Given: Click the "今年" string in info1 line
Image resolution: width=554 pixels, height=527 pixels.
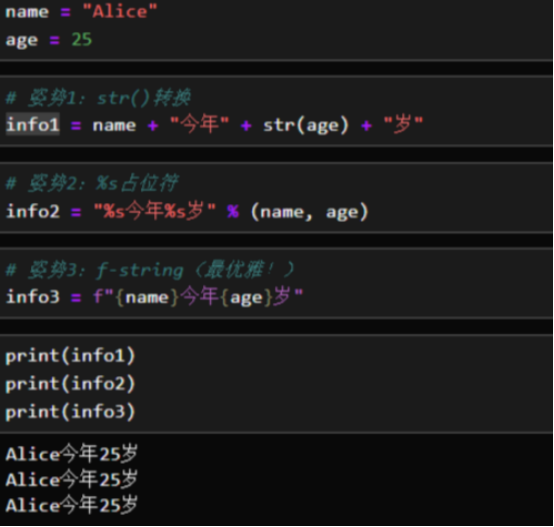Looking at the screenshot, I should click(x=200, y=124).
